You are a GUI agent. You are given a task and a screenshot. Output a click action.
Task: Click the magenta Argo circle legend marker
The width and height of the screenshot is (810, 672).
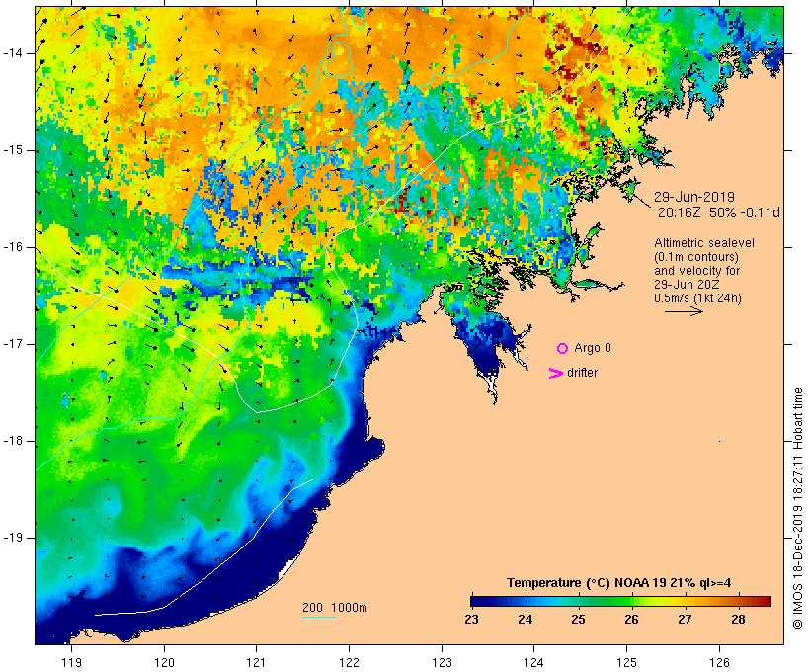click(x=563, y=349)
